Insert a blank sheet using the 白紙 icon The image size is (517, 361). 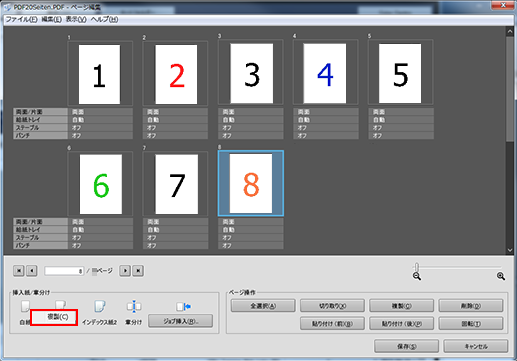click(x=25, y=307)
